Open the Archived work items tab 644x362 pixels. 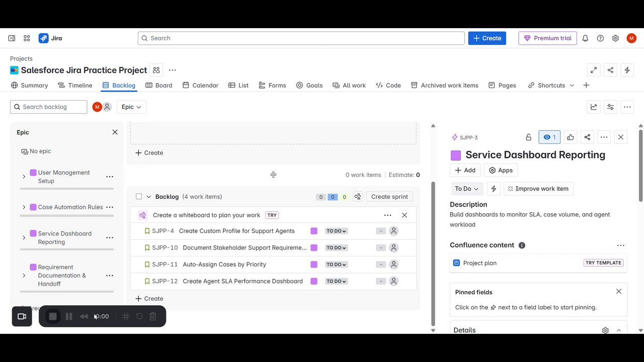pos(445,85)
